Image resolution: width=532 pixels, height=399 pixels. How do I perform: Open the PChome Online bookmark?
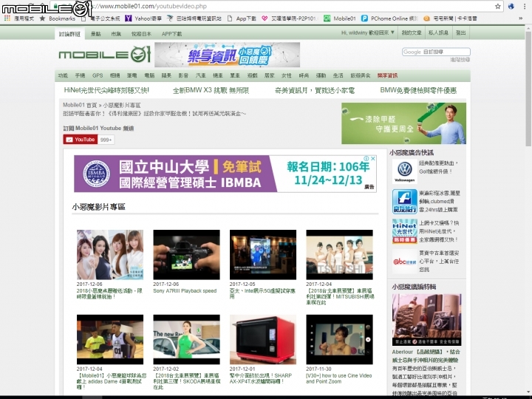pyautogui.click(x=389, y=18)
